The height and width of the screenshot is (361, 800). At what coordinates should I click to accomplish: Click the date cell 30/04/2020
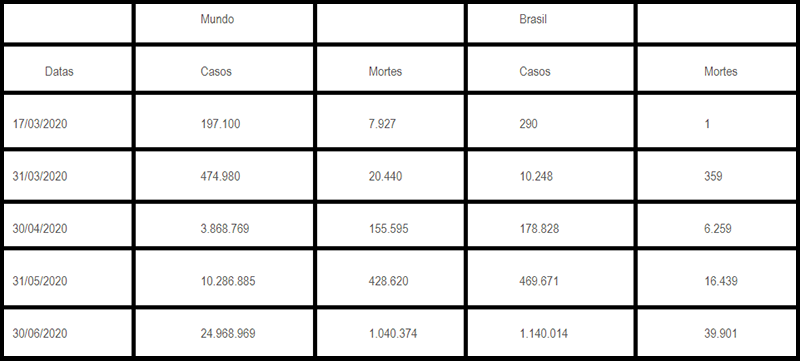(x=68, y=225)
